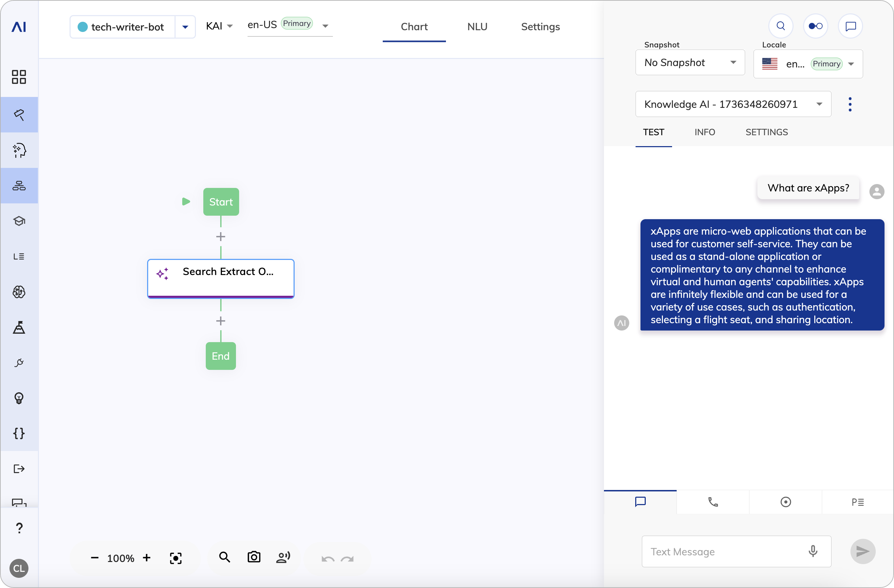
Task: Switch to the phone call mode tab
Action: tap(712, 502)
